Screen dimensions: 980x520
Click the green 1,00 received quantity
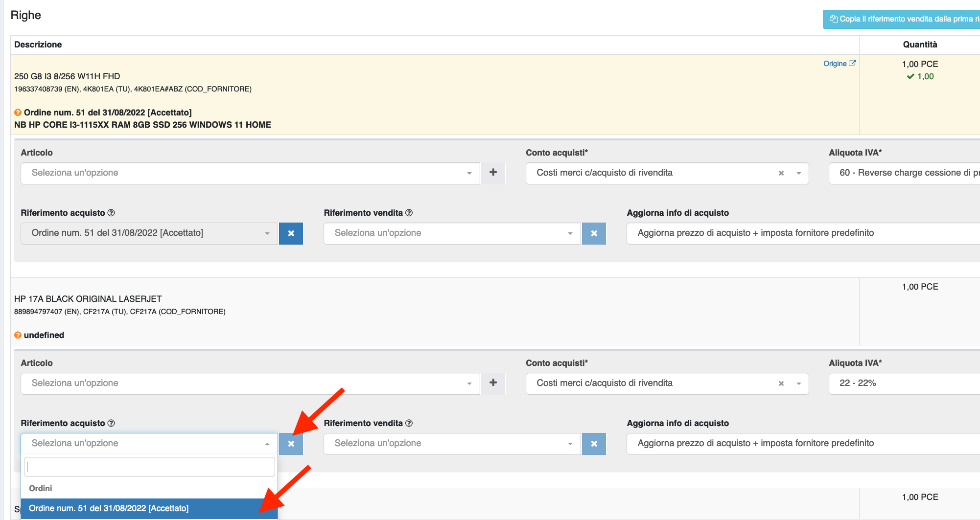[x=920, y=76]
